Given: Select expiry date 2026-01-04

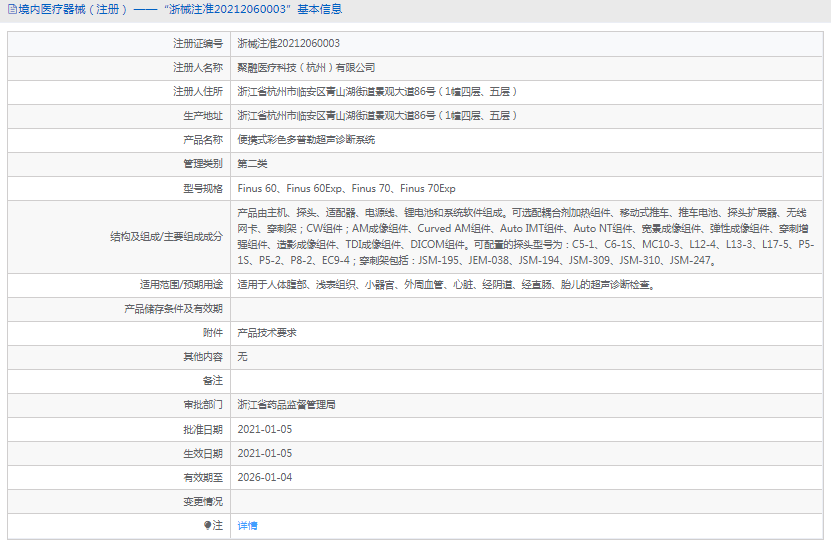Looking at the screenshot, I should point(264,477).
